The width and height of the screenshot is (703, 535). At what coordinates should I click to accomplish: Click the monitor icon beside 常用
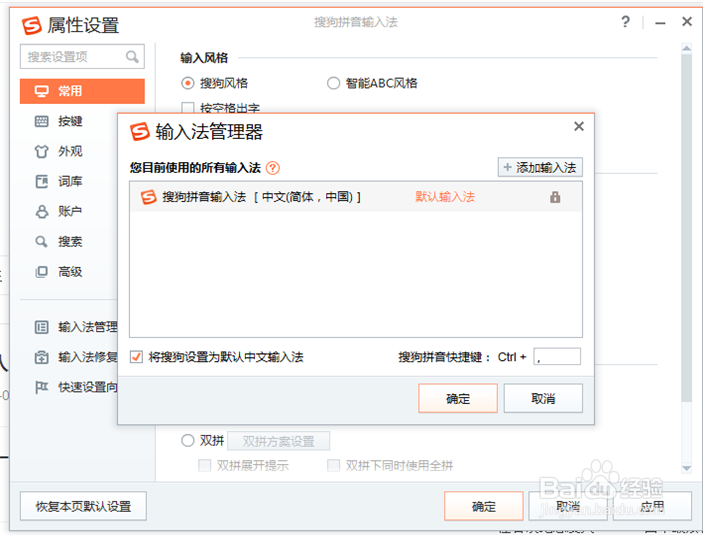[x=41, y=91]
